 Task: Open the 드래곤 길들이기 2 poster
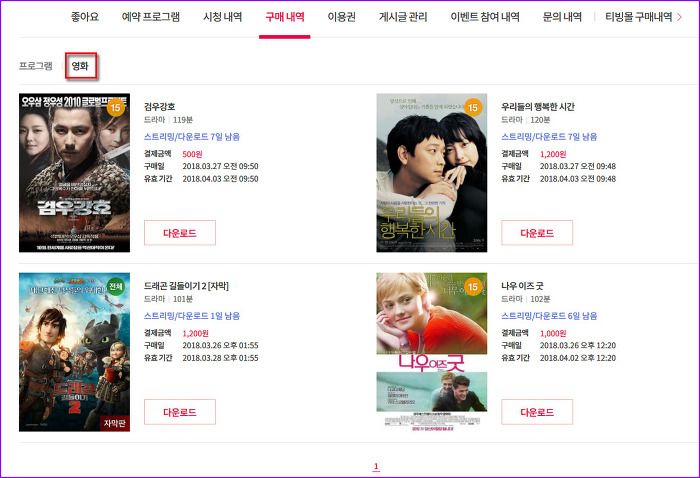point(75,352)
